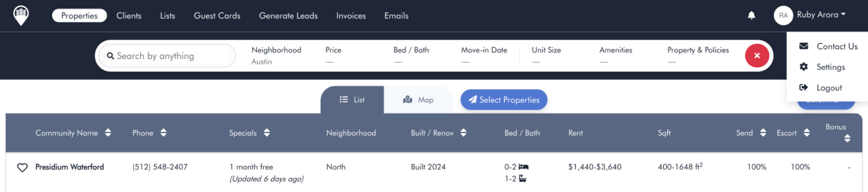Open the notifications bell

(751, 16)
